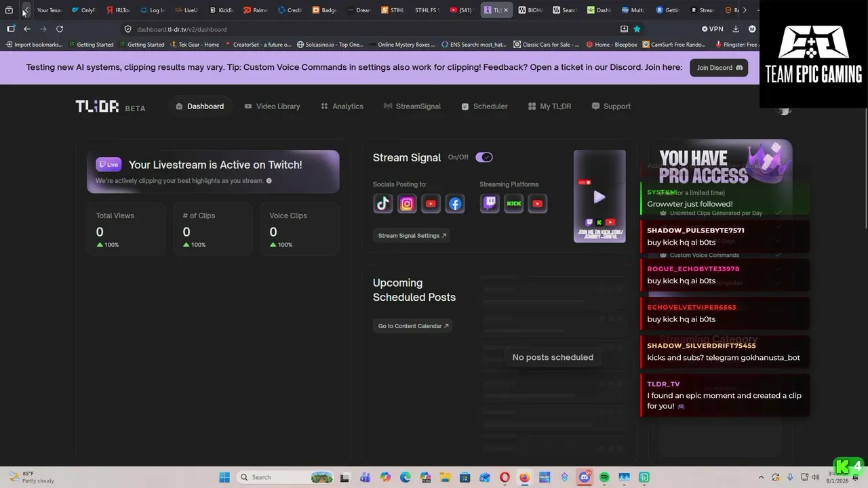Open File Explorer from the taskbar
The image size is (868, 488).
tap(445, 477)
